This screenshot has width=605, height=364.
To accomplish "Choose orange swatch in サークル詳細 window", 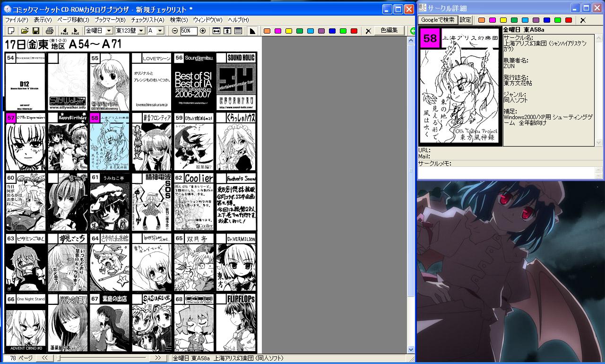I will point(482,20).
